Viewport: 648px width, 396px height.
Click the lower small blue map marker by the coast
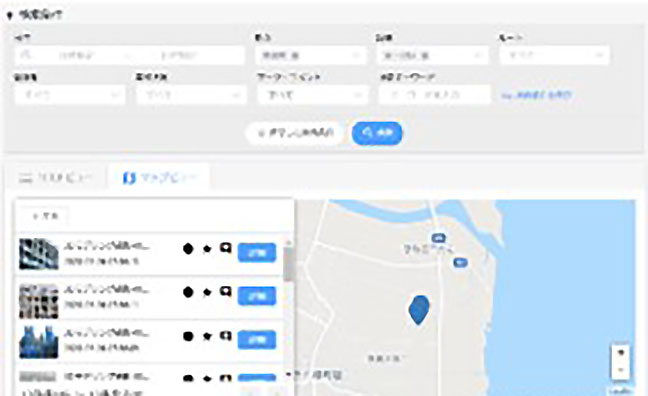[x=460, y=262]
